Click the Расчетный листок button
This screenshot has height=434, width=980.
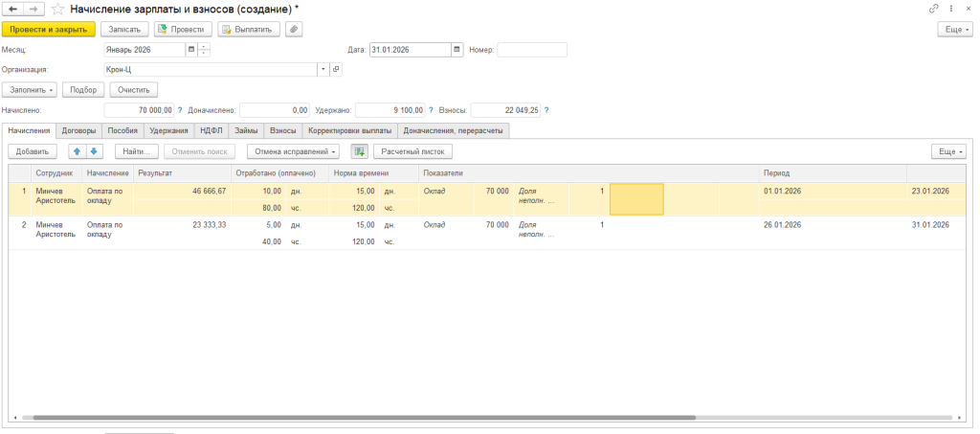pos(412,151)
